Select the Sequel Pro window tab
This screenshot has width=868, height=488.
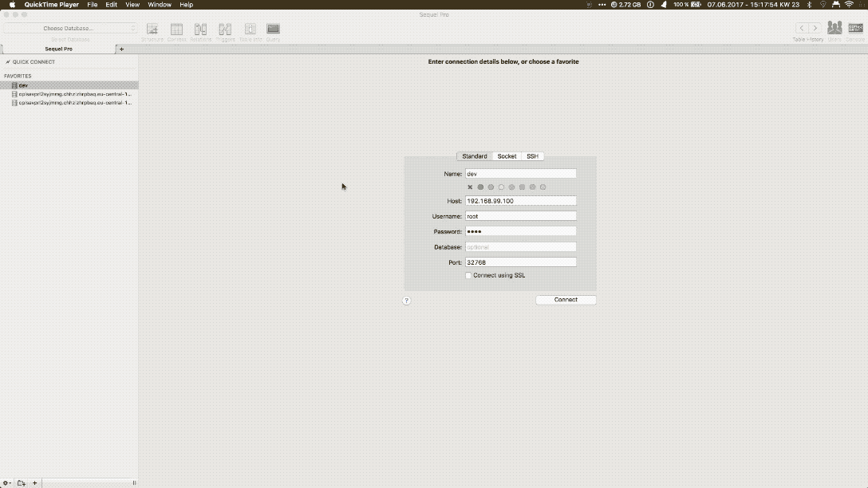59,49
